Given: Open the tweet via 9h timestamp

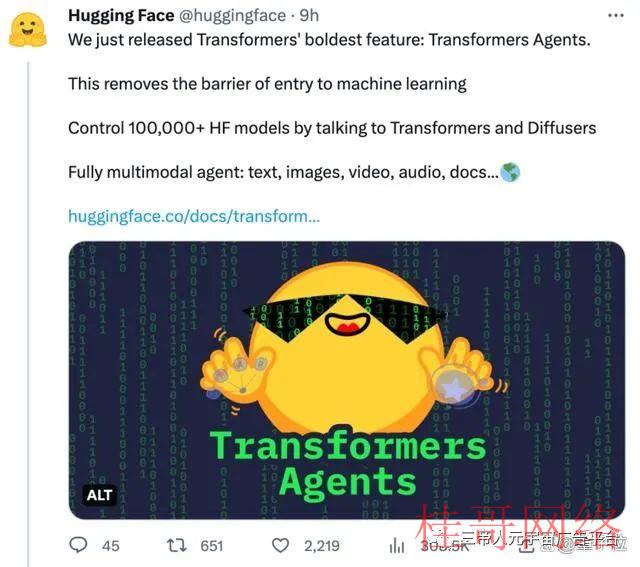Looking at the screenshot, I should [309, 16].
